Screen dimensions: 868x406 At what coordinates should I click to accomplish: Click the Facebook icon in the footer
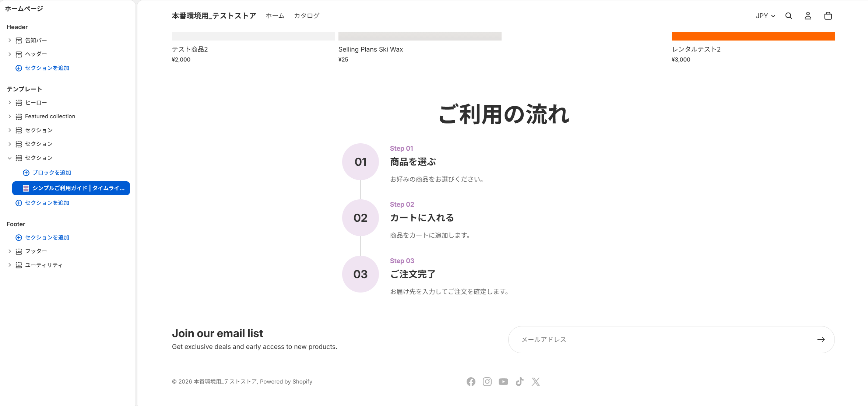[x=471, y=382]
